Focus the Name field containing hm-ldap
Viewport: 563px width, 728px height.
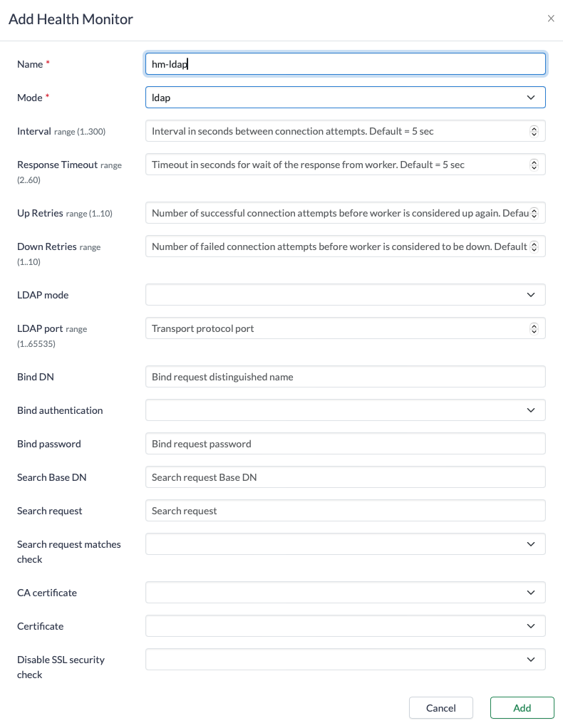click(x=345, y=64)
